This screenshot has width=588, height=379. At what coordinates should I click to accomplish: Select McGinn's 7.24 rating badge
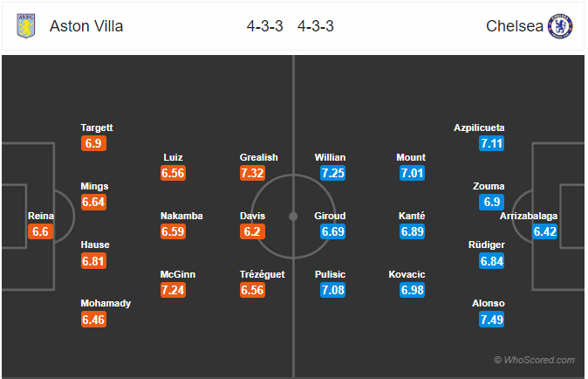coord(173,290)
